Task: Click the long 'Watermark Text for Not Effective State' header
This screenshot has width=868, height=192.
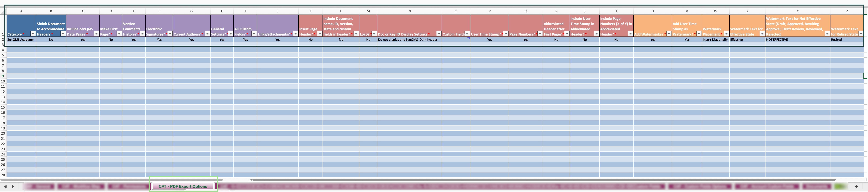Action: tap(798, 26)
